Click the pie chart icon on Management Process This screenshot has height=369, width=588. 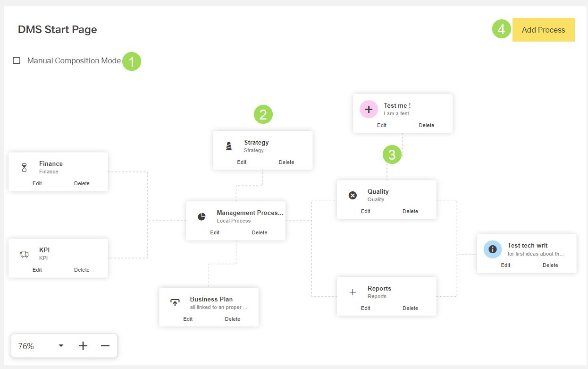(202, 216)
